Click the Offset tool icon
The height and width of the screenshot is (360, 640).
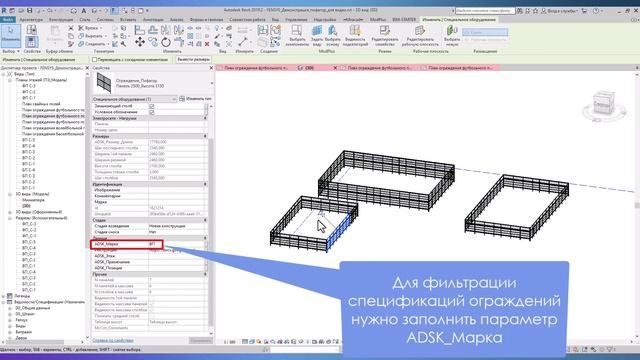153,30
